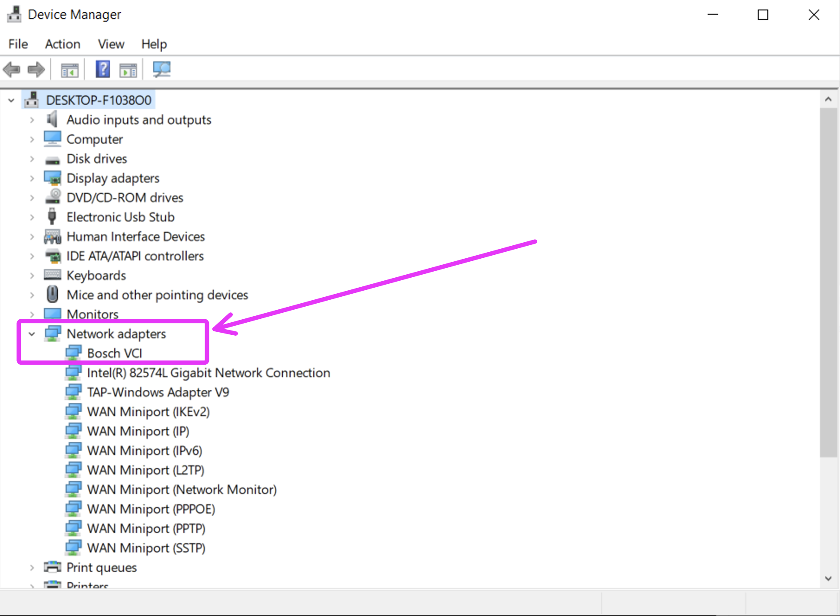The width and height of the screenshot is (840, 616).
Task: Select the DVD/CD-ROM drives disc icon
Action: 53,197
